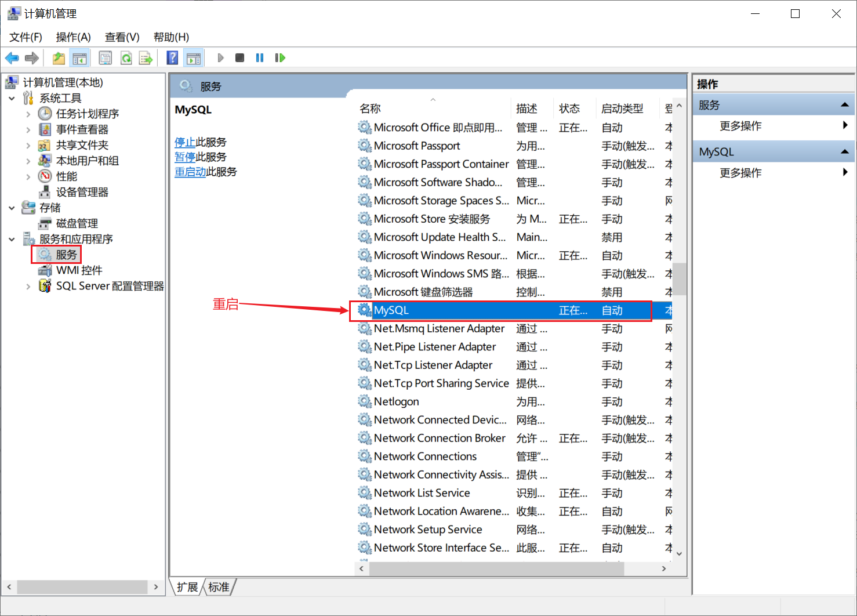The width and height of the screenshot is (857, 616).
Task: Switch to the 标准 tab
Action: [219, 587]
